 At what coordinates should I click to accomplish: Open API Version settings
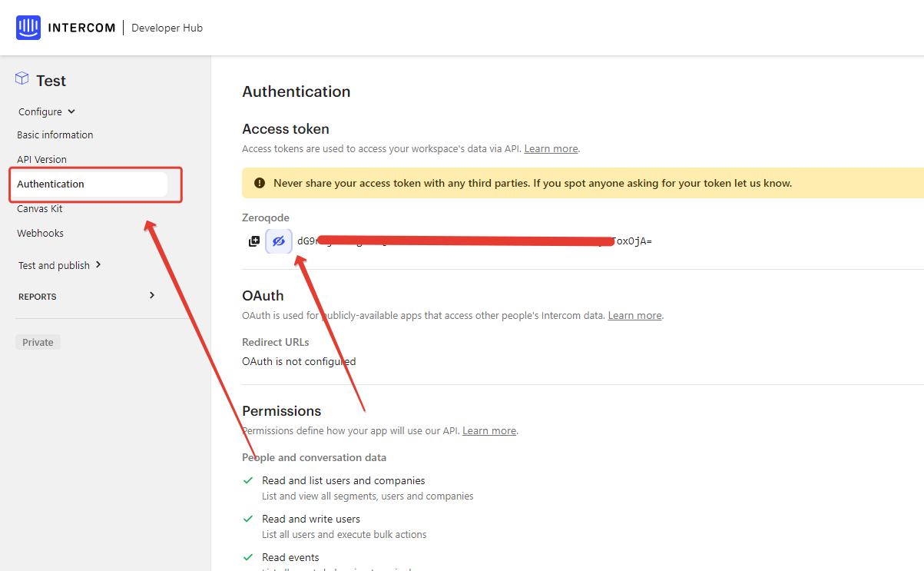(42, 159)
